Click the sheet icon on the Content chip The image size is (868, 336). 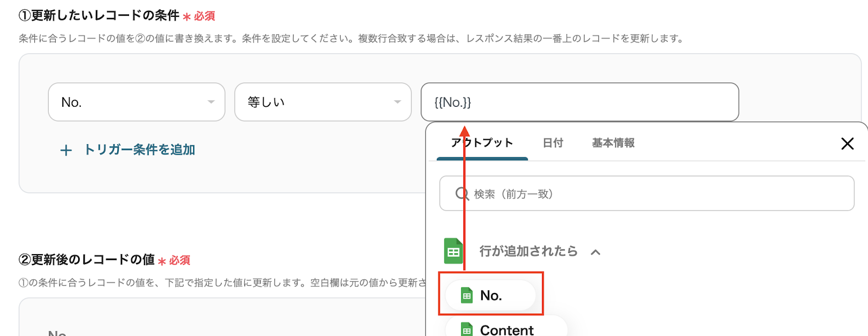click(x=467, y=329)
